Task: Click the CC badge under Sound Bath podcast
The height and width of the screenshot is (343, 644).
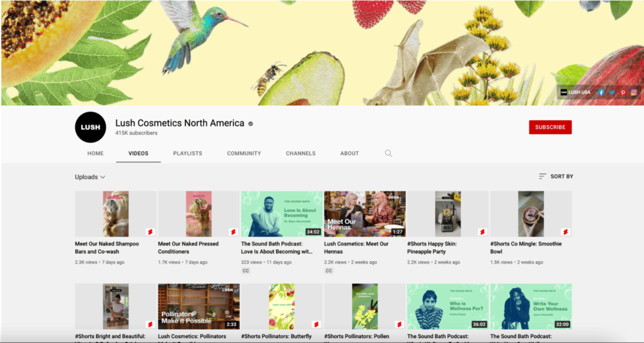Action: click(x=246, y=271)
